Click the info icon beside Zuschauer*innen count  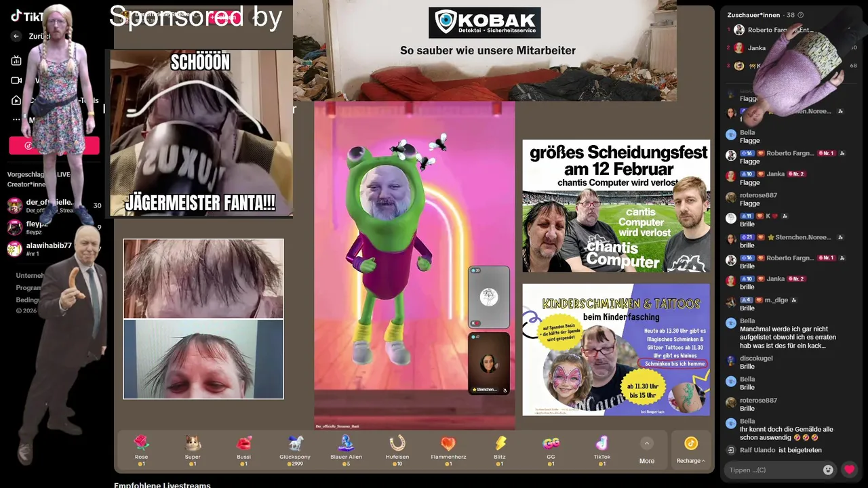(801, 15)
